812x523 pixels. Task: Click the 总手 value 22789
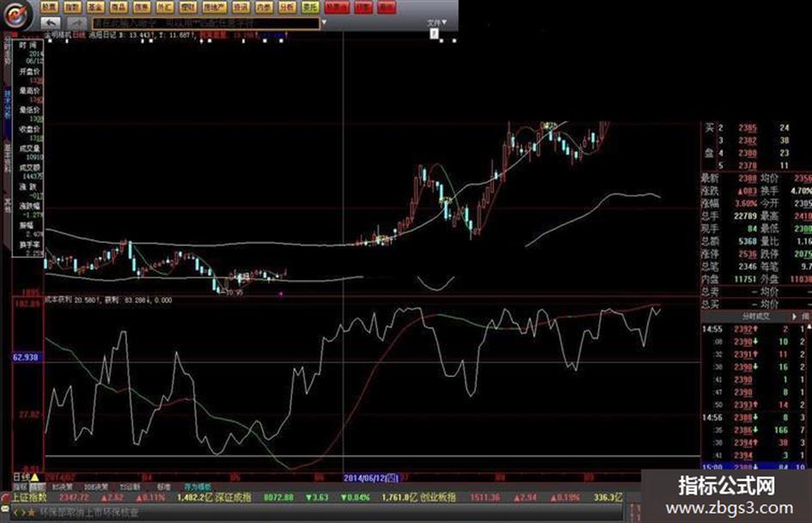745,216
